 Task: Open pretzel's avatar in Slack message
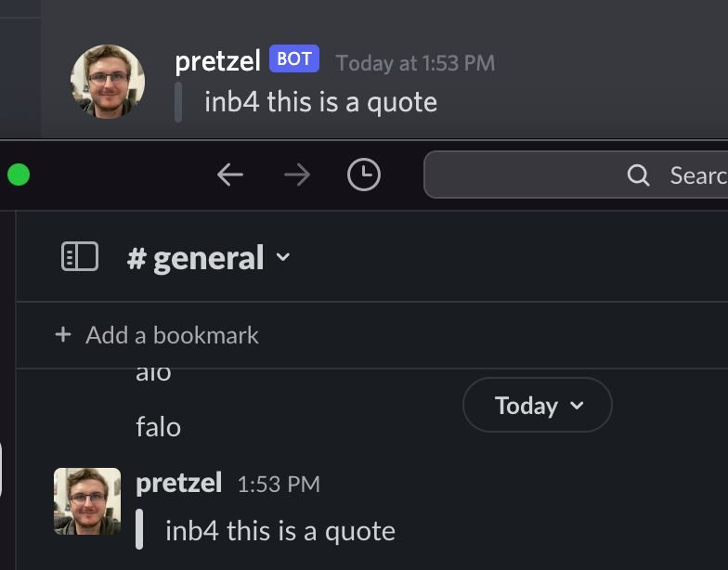(87, 501)
